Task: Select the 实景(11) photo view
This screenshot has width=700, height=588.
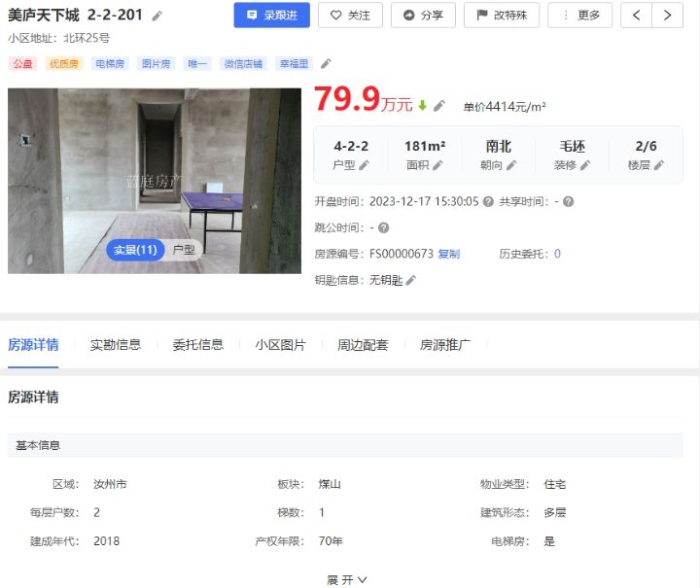Action: tap(135, 250)
